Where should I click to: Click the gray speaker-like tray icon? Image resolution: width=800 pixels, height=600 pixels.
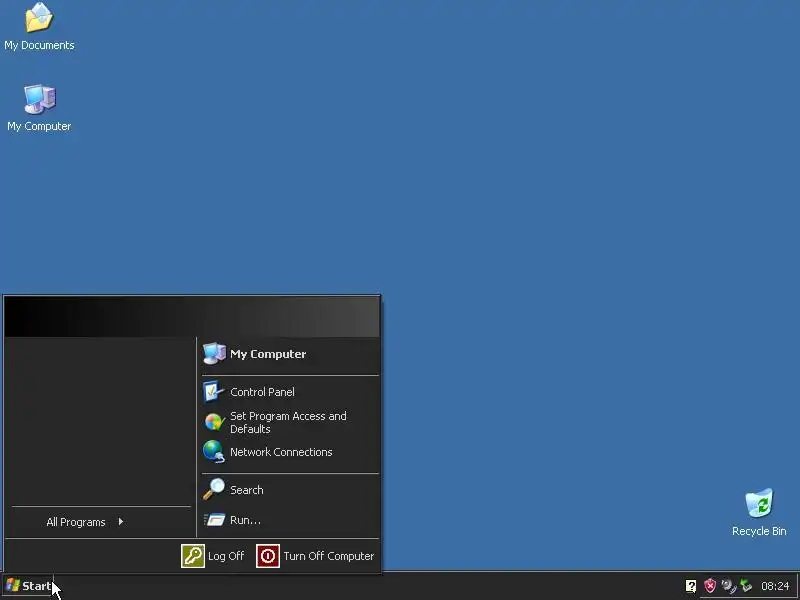click(x=729, y=586)
